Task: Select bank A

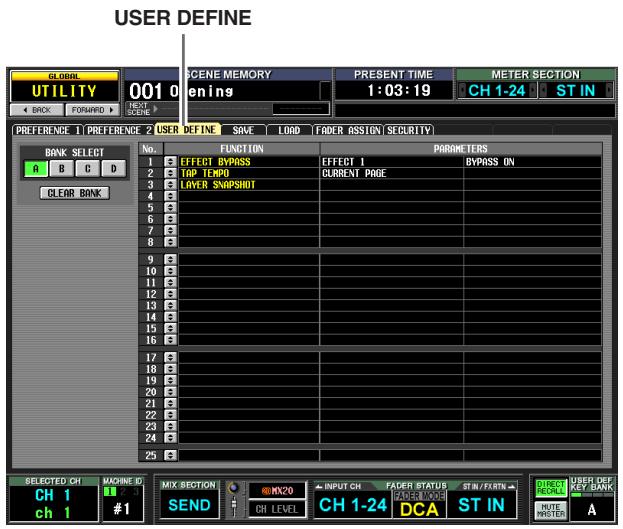Action: pos(36,169)
